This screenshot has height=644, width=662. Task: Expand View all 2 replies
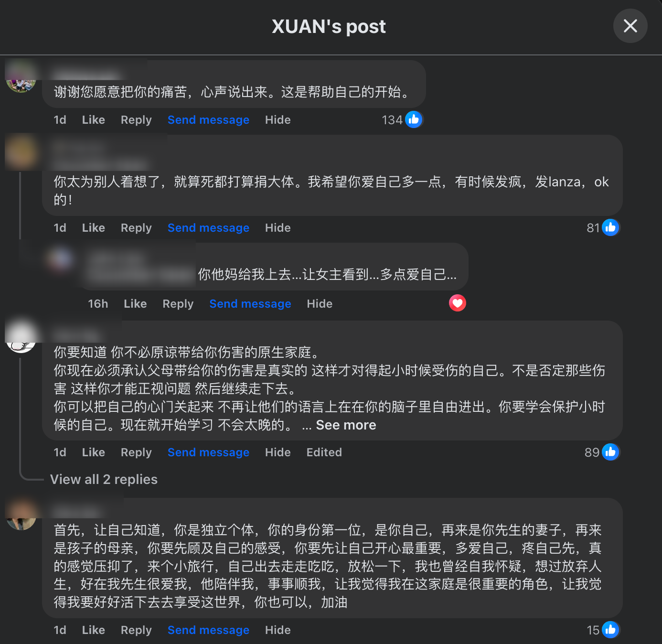pyautogui.click(x=104, y=479)
